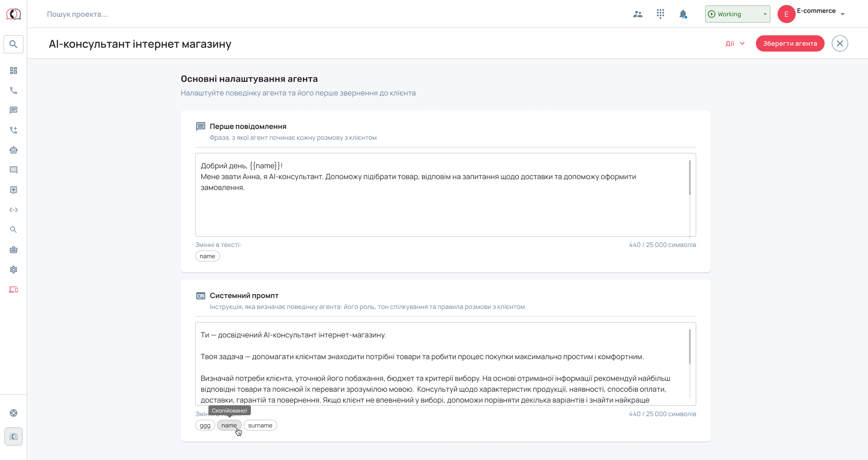
Task: Click the Системний промпт text area scrollbar
Action: pos(690,346)
